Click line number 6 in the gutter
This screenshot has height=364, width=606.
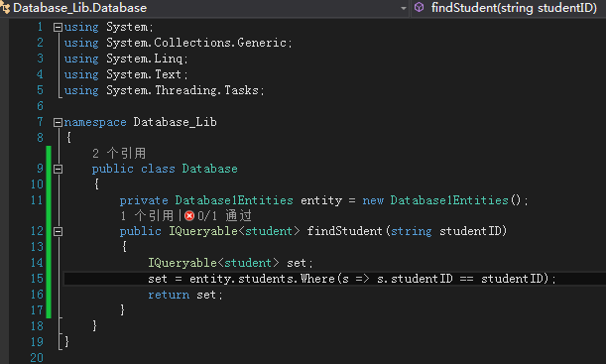click(x=41, y=106)
